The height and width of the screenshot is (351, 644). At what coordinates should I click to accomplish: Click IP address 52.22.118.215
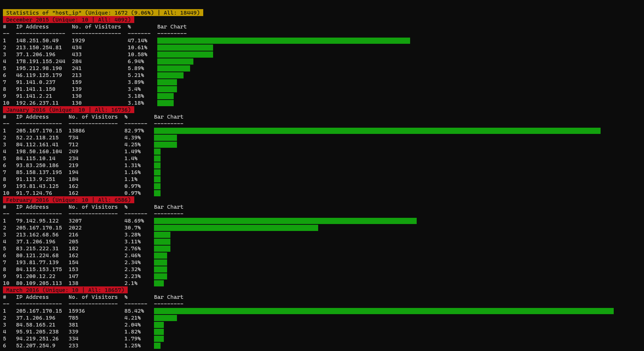[37, 138]
